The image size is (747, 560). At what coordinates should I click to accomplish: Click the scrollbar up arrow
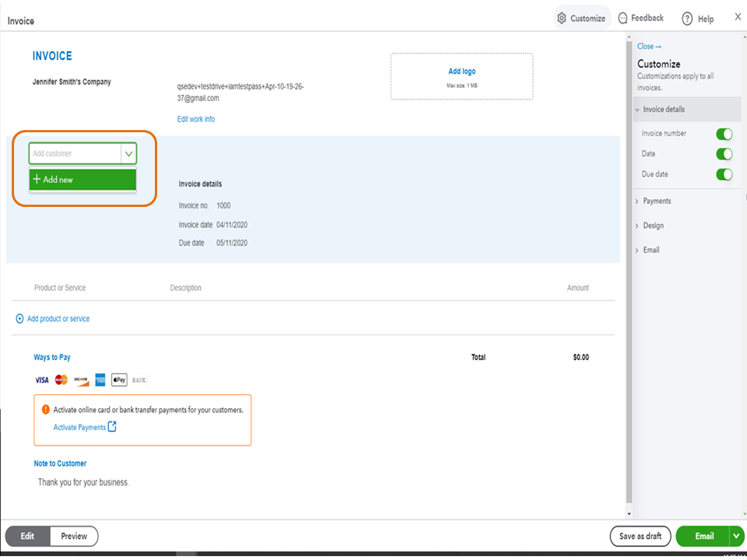coord(629,37)
